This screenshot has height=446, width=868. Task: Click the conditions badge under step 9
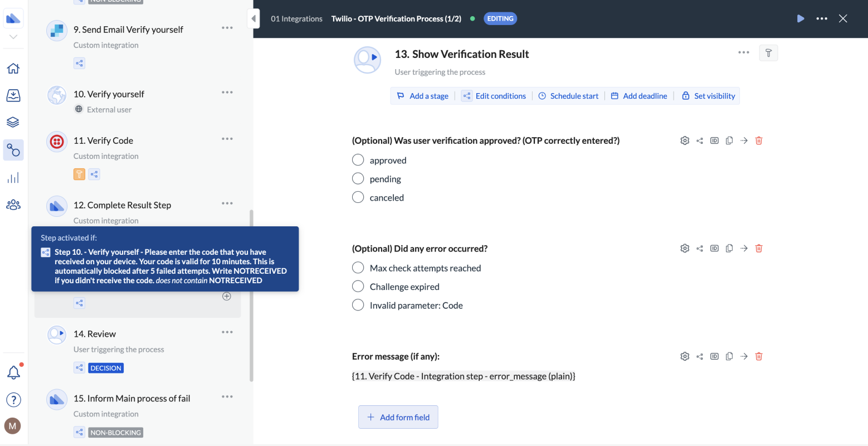pyautogui.click(x=79, y=64)
